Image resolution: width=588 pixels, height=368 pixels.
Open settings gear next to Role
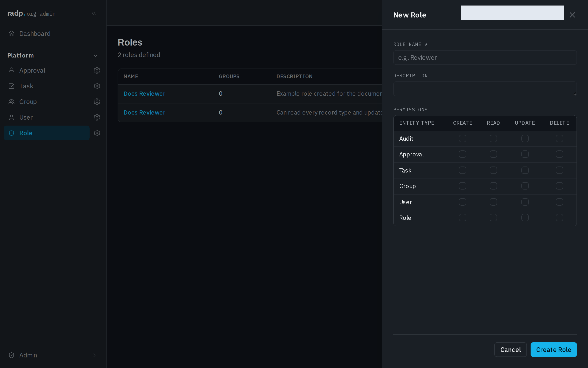click(x=97, y=133)
